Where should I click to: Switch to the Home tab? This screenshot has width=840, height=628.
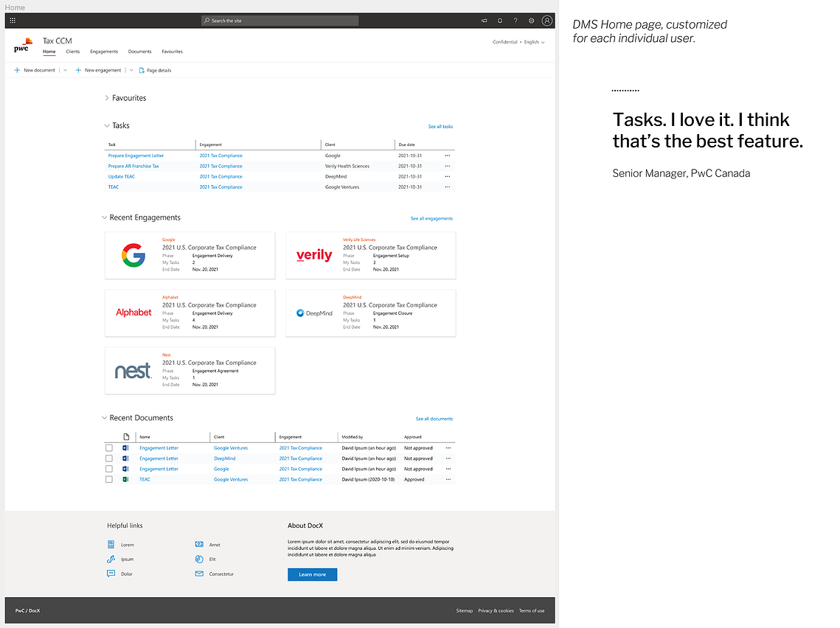click(49, 52)
